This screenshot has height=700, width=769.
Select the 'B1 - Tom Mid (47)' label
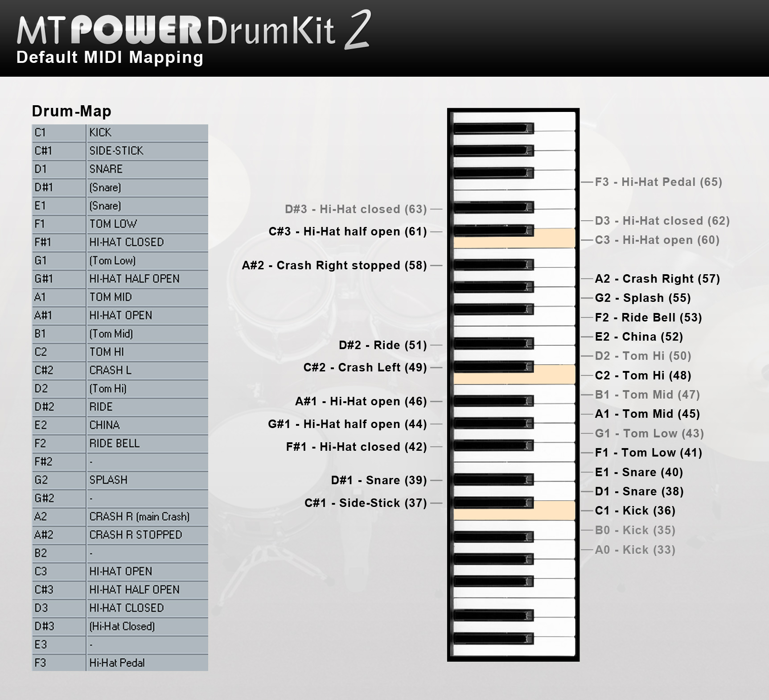click(647, 395)
